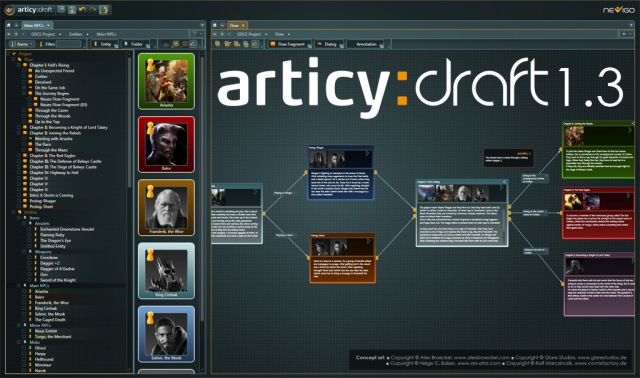The width and height of the screenshot is (640, 378).
Task: Click the pawn icon on the King Cirshak card
Action: 150,255
